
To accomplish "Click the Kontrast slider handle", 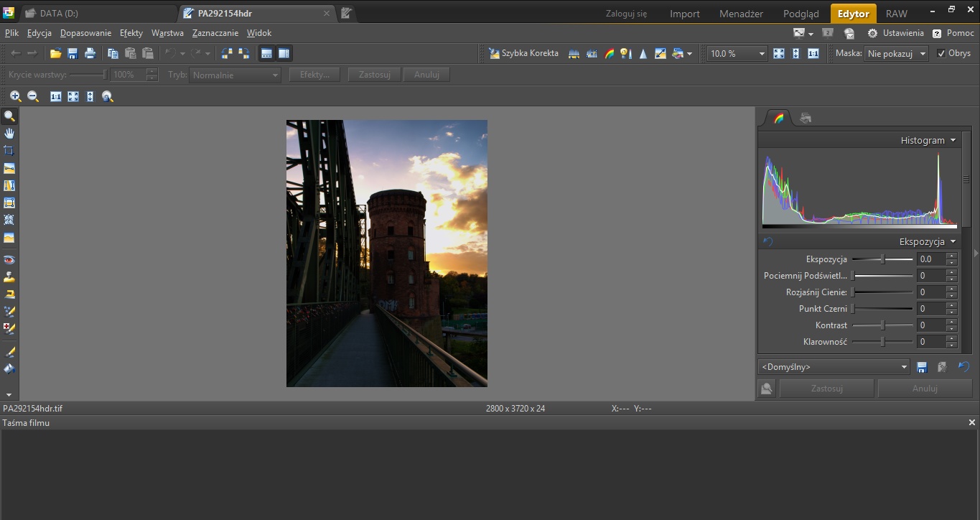I will coord(882,325).
